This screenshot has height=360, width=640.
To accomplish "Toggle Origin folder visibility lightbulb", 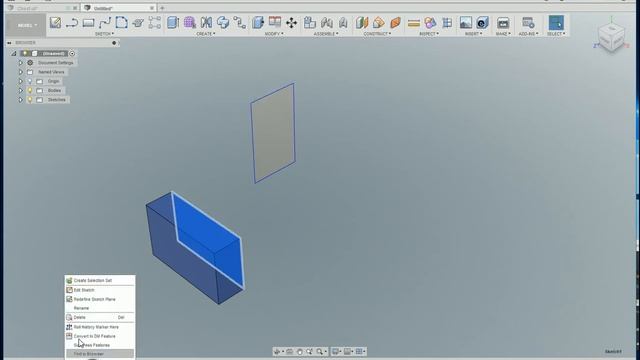I will 30,81.
